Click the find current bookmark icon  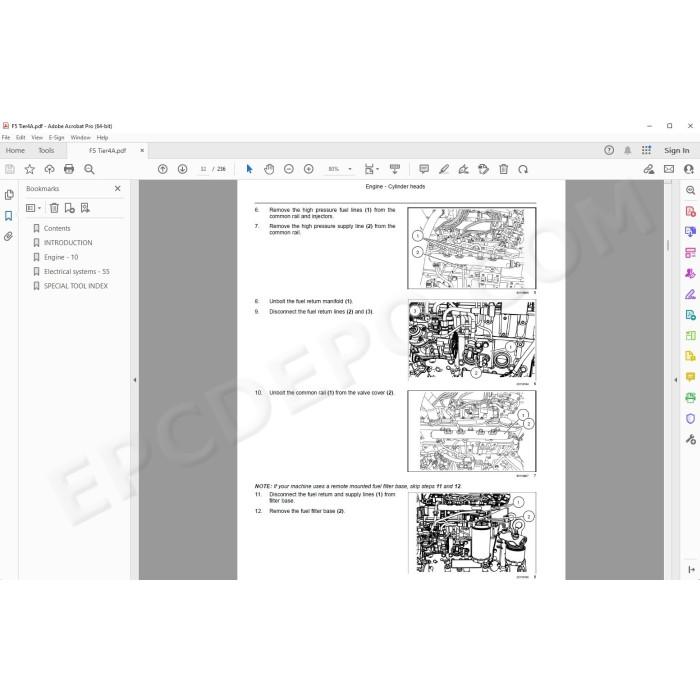click(85, 208)
